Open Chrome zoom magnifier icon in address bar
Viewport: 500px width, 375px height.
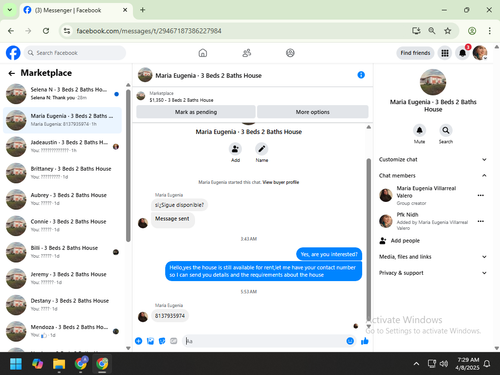[432, 31]
